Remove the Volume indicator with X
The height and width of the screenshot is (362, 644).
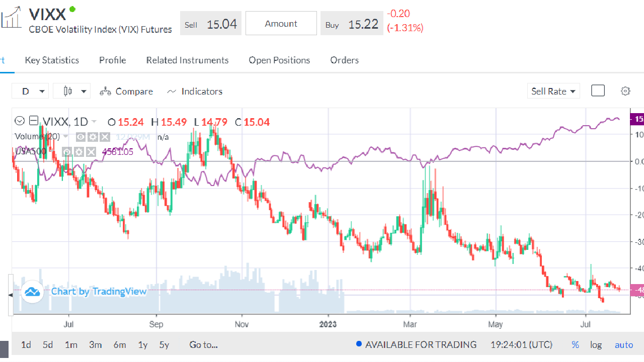click(104, 137)
